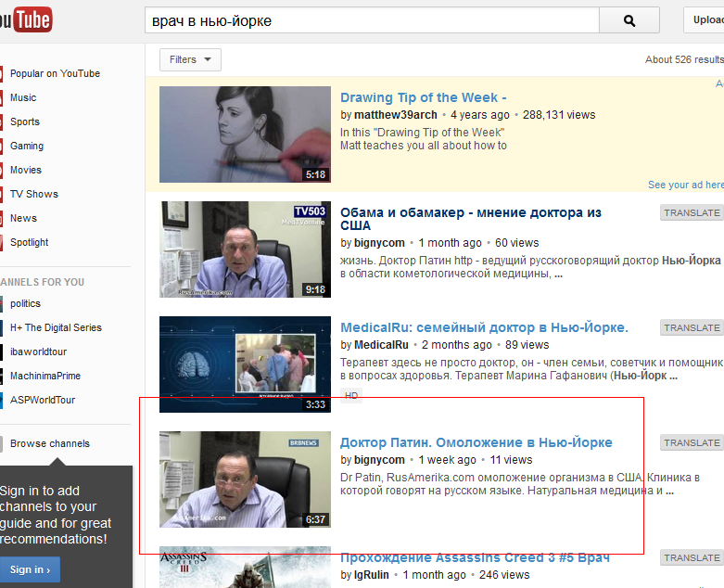Open H+ The Digital Series channel

(x=56, y=327)
